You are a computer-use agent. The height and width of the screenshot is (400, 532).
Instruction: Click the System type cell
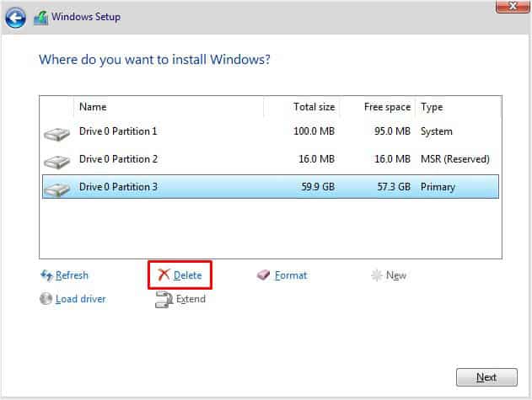click(x=437, y=131)
